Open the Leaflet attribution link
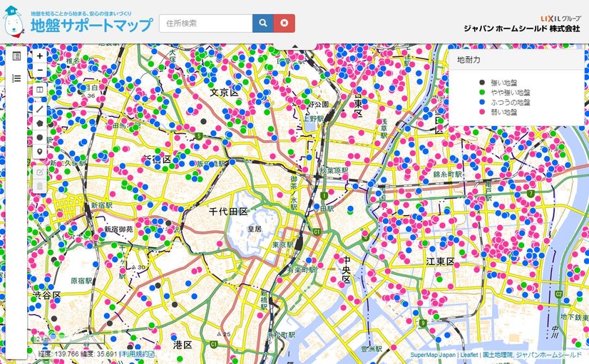The width and height of the screenshot is (589, 364). [468, 354]
